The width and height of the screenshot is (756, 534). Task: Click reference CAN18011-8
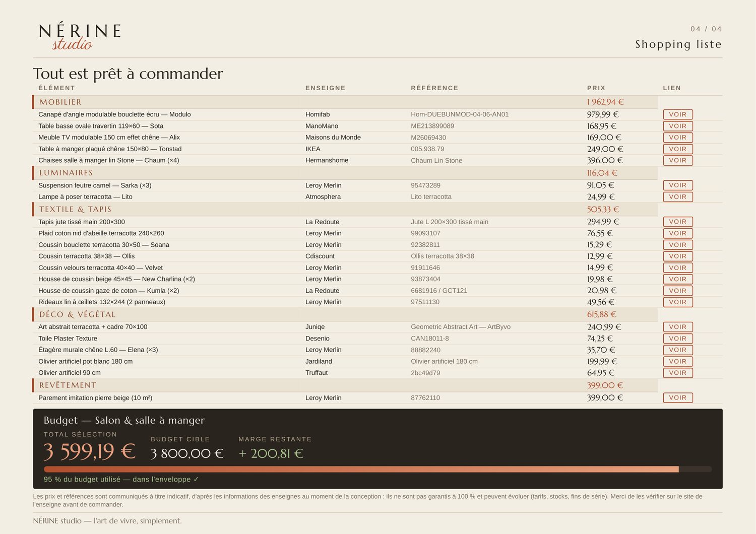[430, 339]
